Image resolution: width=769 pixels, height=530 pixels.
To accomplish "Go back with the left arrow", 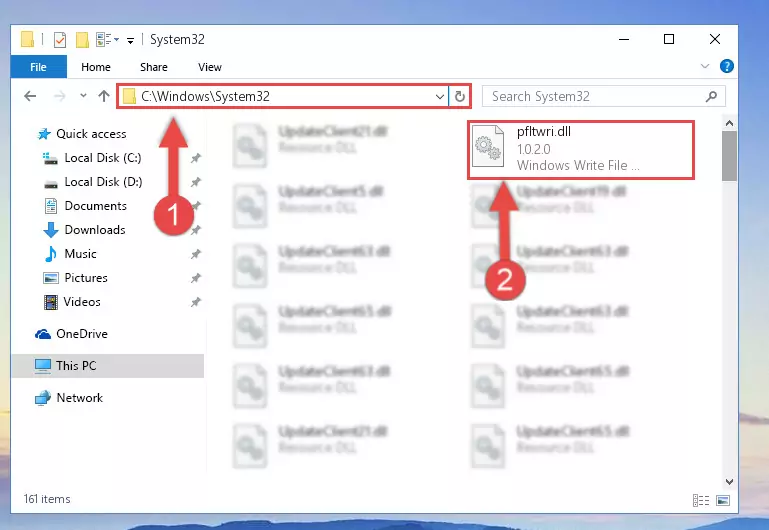I will pyautogui.click(x=30, y=96).
